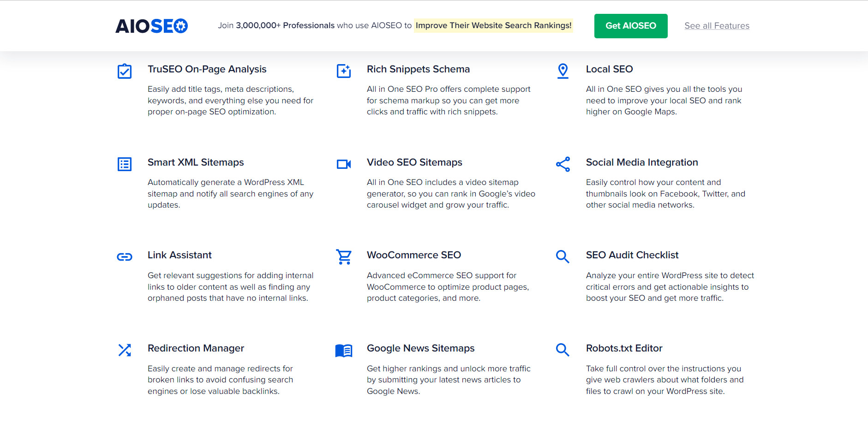This screenshot has width=868, height=429.
Task: Click the TruSEO On-Page Analysis heading
Action: point(207,69)
